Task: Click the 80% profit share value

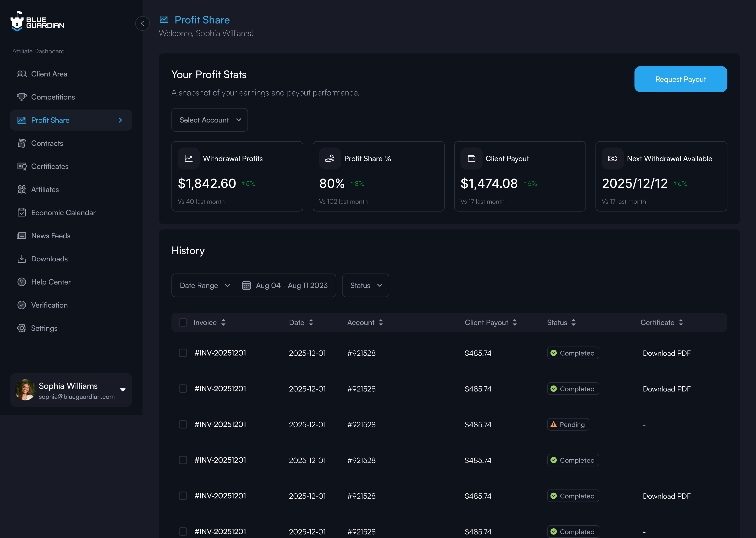Action: pyautogui.click(x=332, y=183)
